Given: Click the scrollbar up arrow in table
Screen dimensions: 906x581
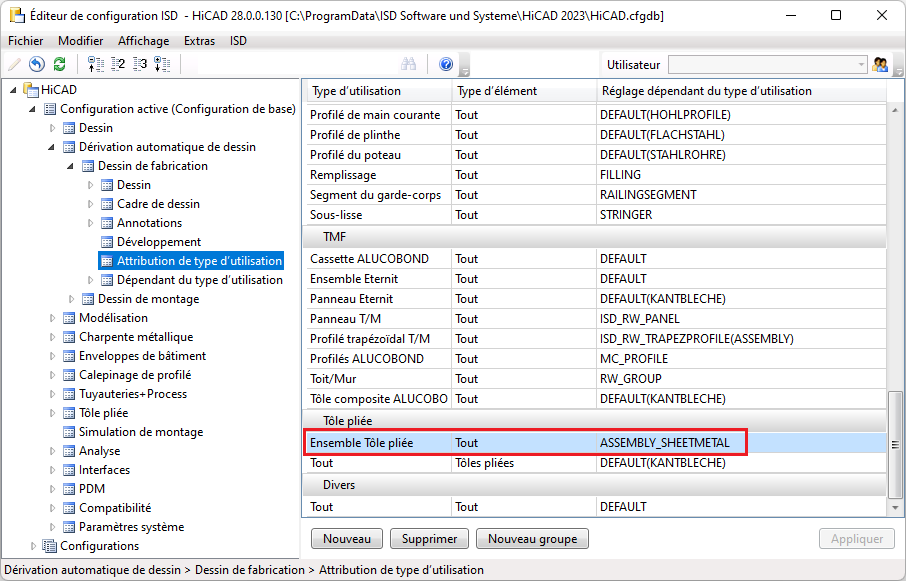Looking at the screenshot, I should point(895,110).
